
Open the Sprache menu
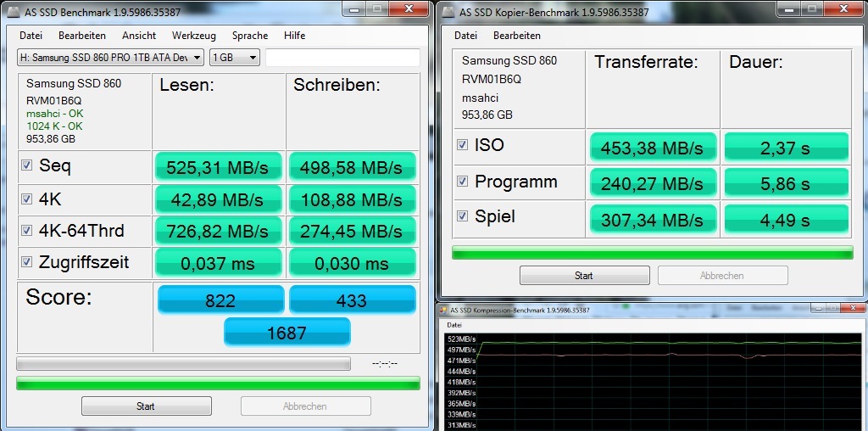tap(250, 36)
